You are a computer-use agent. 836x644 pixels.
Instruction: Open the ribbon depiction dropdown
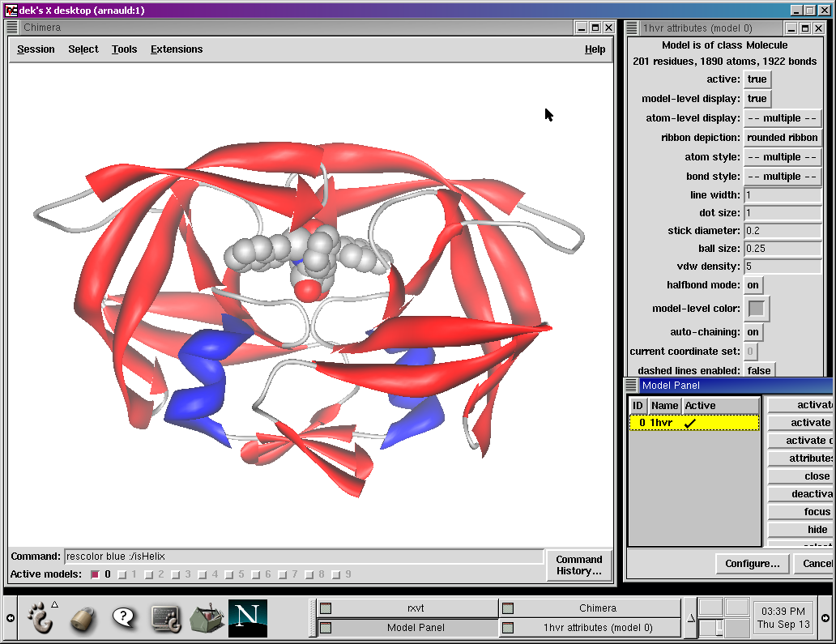782,138
